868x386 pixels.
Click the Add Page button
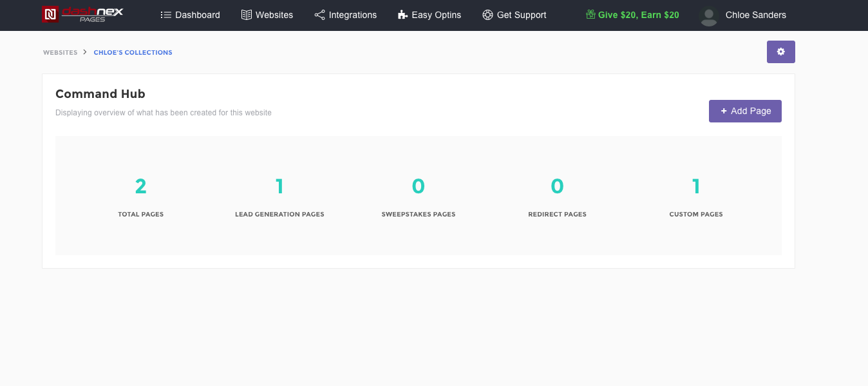[x=745, y=111]
